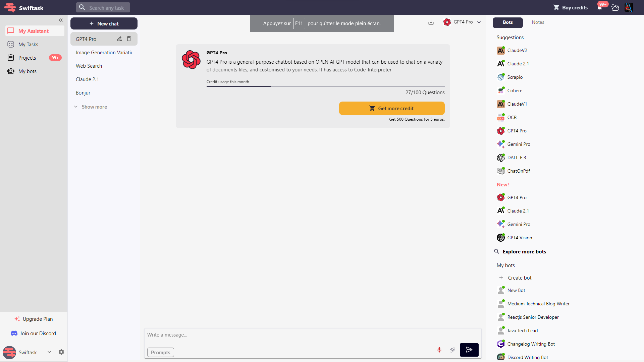Open the GPT4 Pro model dropdown
Image resolution: width=644 pixels, height=362 pixels.
pyautogui.click(x=479, y=22)
